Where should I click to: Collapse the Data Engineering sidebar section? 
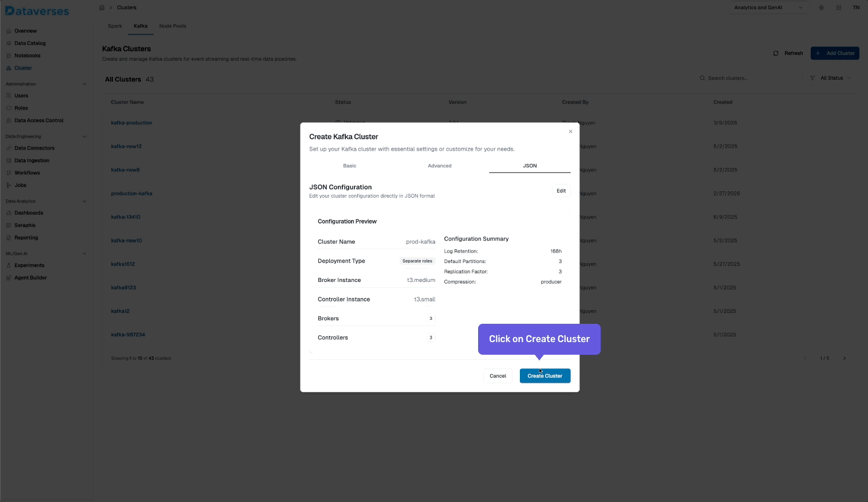tap(84, 136)
